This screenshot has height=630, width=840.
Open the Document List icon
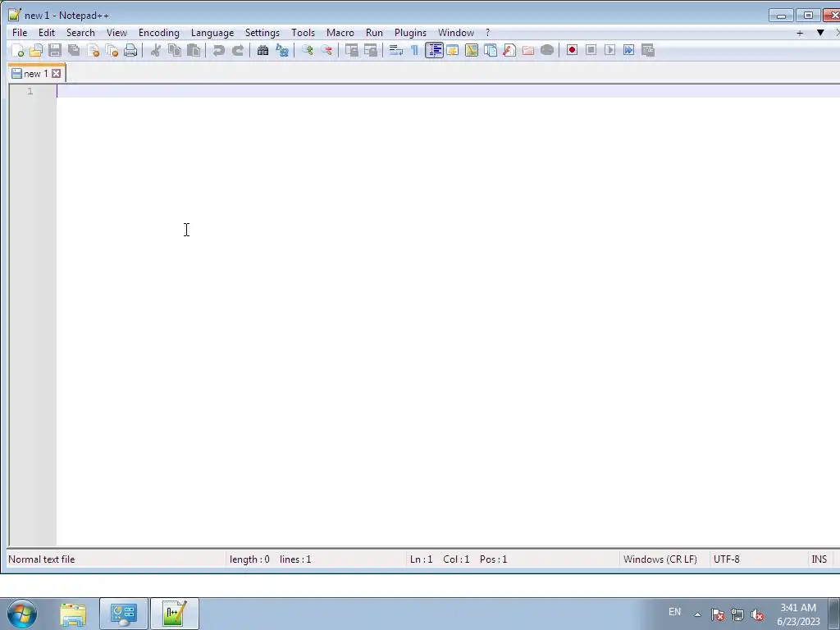(x=491, y=50)
